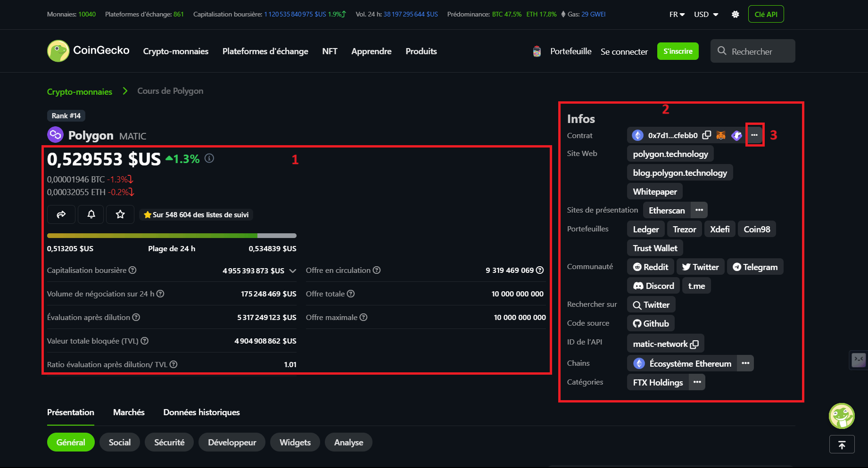868x468 pixels.
Task: Click the Clé API button
Action: pos(766,14)
